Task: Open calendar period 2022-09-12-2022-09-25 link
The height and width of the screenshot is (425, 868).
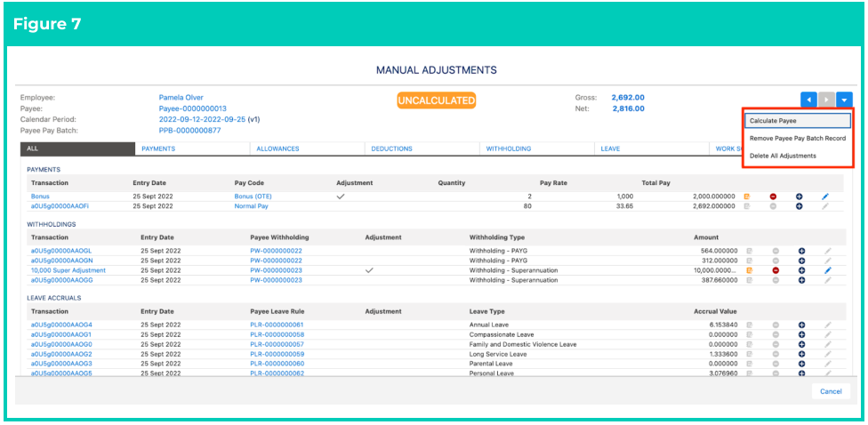Action: [x=203, y=119]
